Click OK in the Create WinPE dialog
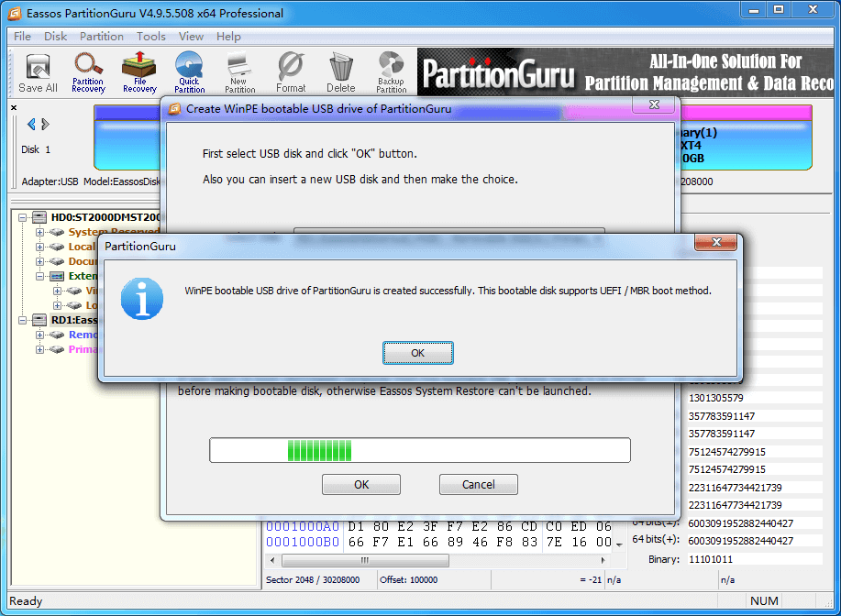This screenshot has height=616, width=841. point(361,484)
